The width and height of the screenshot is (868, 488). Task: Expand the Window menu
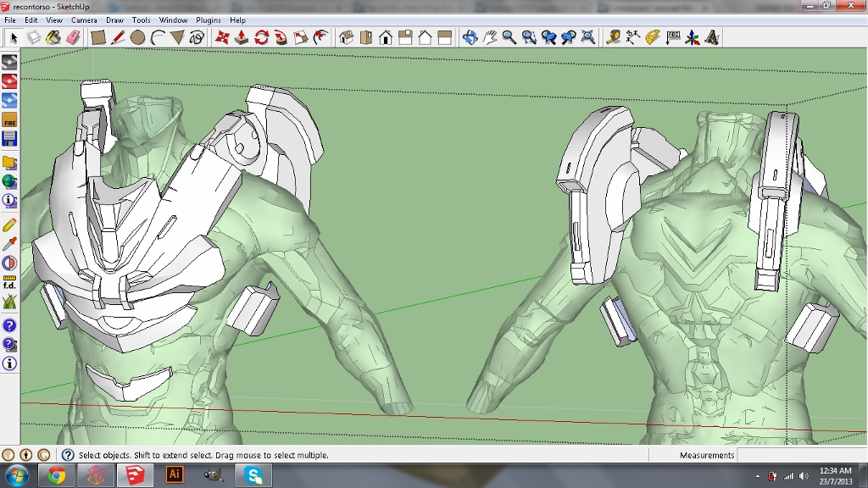[x=173, y=19]
